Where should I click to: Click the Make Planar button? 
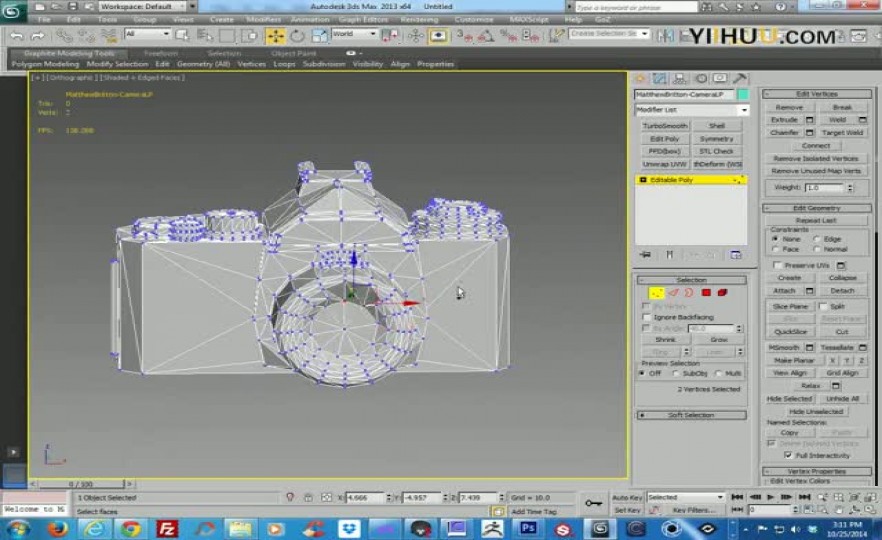pos(794,361)
